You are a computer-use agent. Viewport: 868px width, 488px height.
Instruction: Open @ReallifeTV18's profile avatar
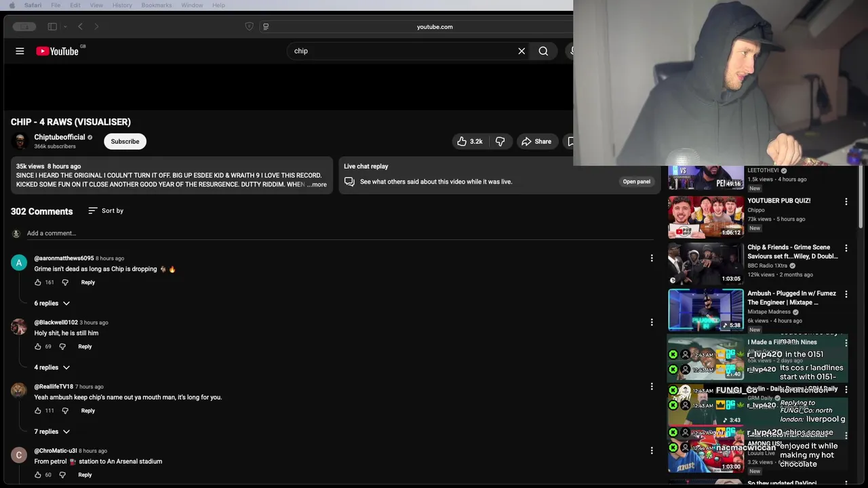19,391
